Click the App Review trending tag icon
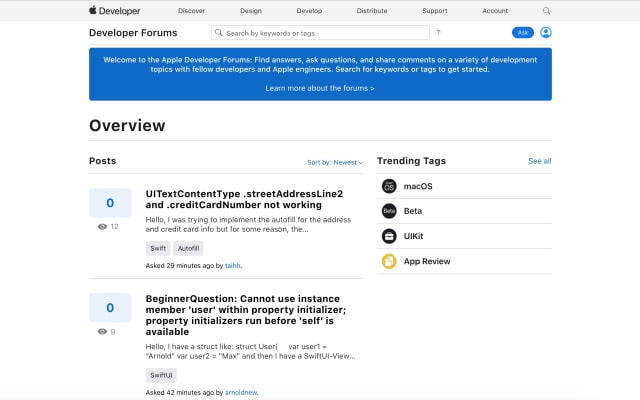640x400 pixels. [x=389, y=261]
